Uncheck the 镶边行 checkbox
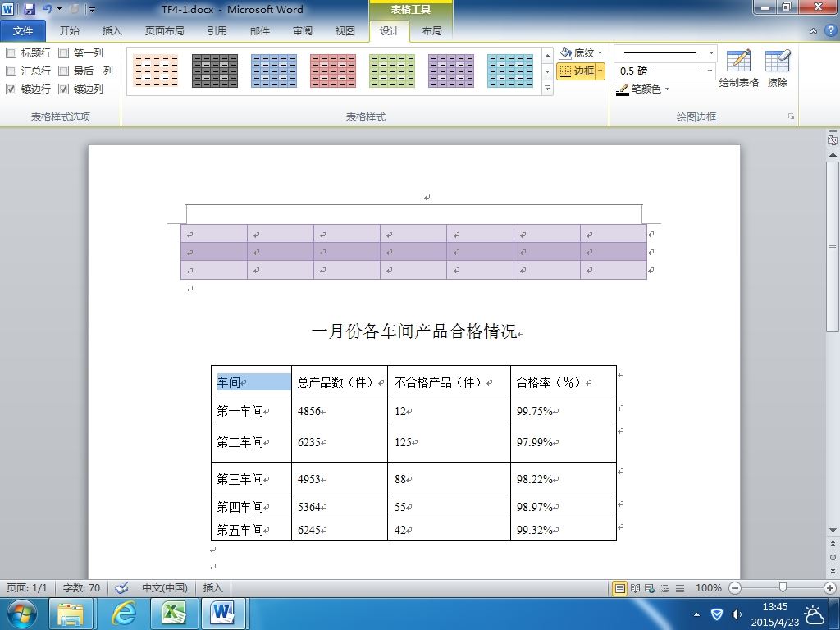Screen dimensions: 840x630 pyautogui.click(x=11, y=89)
